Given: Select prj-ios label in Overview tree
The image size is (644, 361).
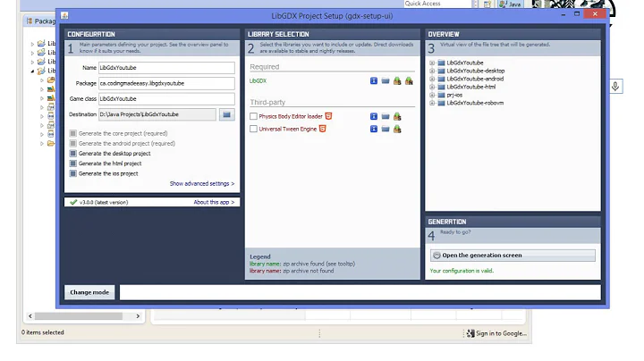Looking at the screenshot, I should tap(454, 95).
